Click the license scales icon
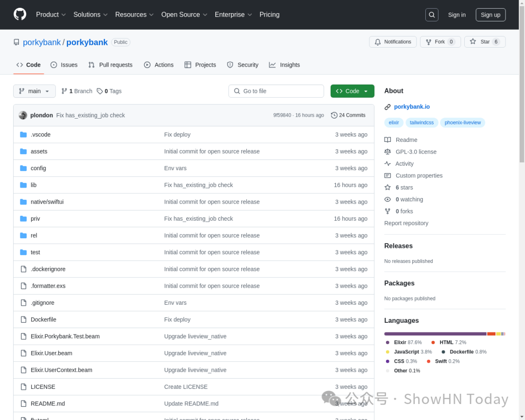The height and width of the screenshot is (420, 525). 387,152
